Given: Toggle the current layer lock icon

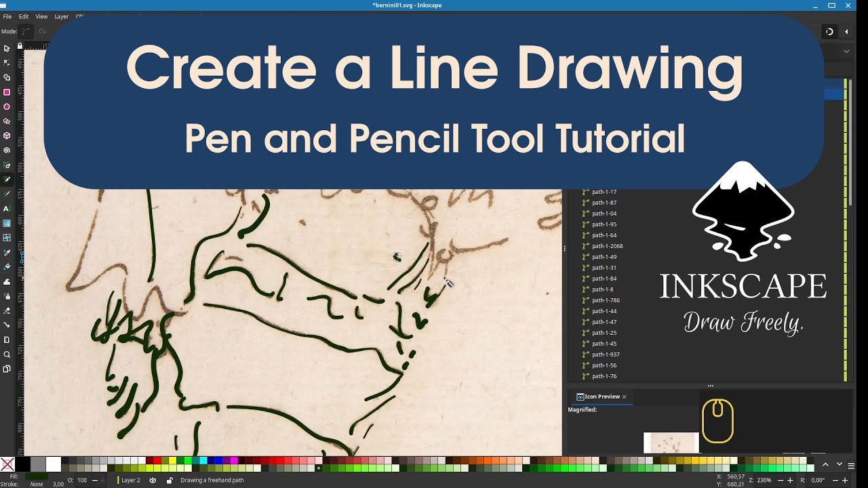Looking at the screenshot, I should tap(170, 480).
